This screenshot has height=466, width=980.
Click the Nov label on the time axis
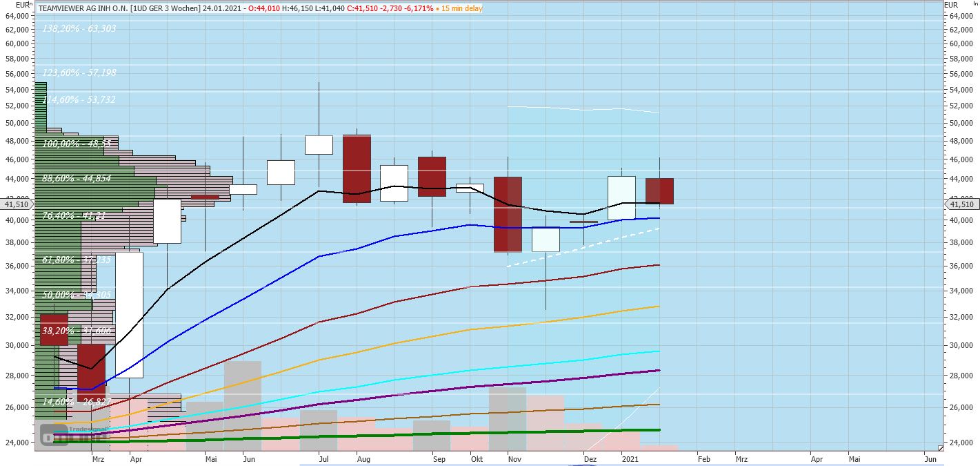[x=514, y=458]
